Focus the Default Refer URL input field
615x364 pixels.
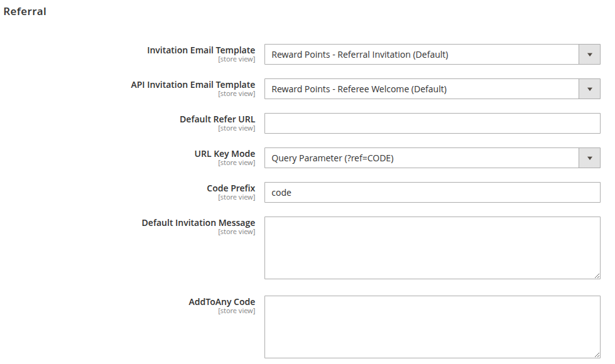pyautogui.click(x=432, y=124)
